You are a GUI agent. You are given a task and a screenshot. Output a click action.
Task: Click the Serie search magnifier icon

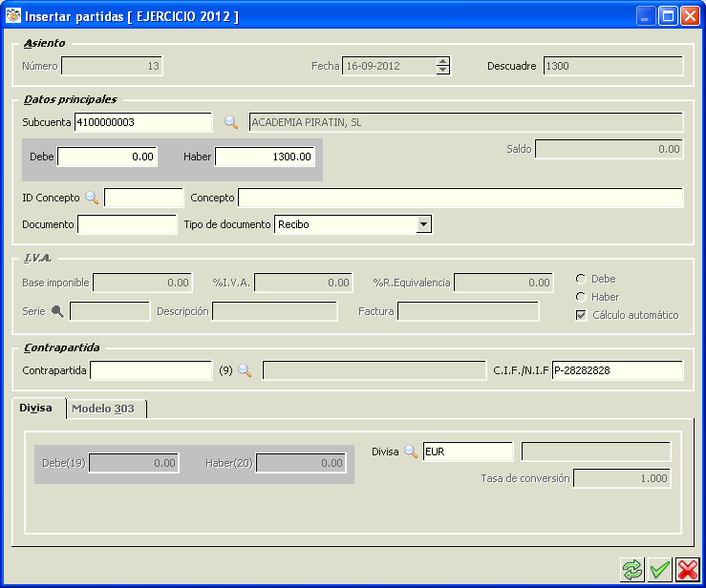(x=57, y=311)
